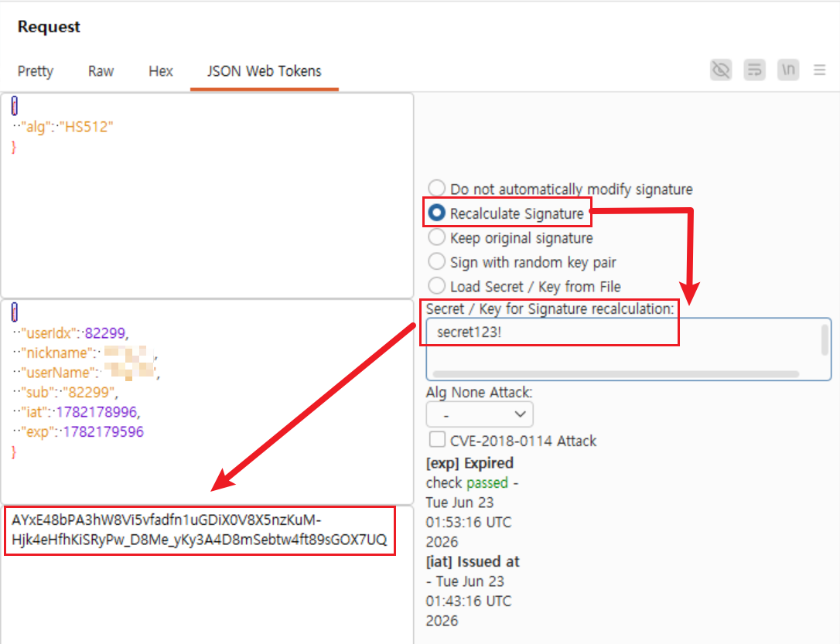840x644 pixels.
Task: Click the signature text starting AYxE48bPA3
Action: (x=200, y=530)
